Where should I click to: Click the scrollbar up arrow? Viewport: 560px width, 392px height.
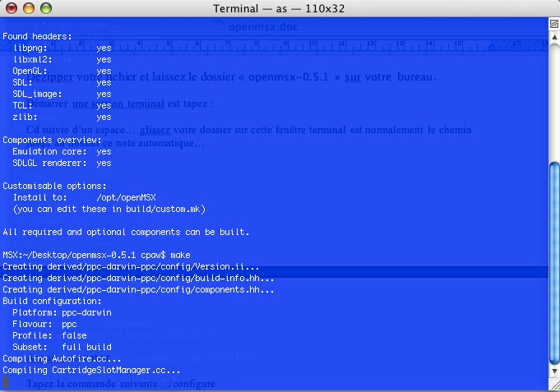point(554,37)
